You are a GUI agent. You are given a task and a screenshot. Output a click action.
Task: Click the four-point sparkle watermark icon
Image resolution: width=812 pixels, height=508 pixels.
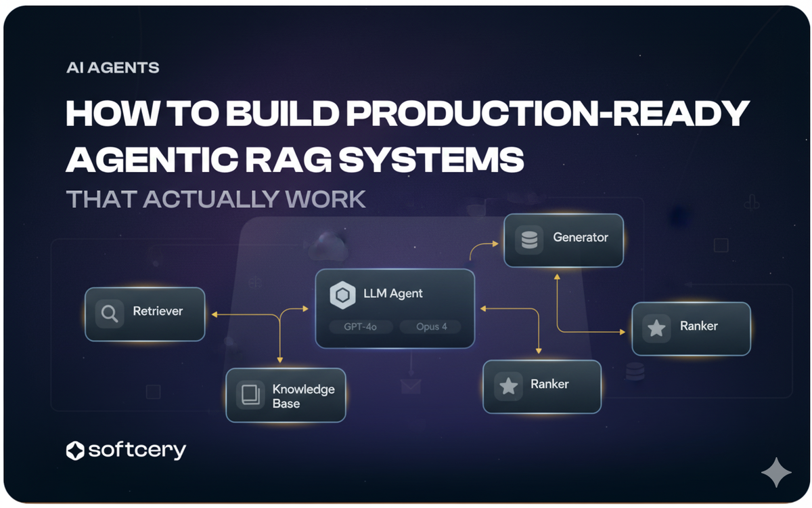[775, 472]
